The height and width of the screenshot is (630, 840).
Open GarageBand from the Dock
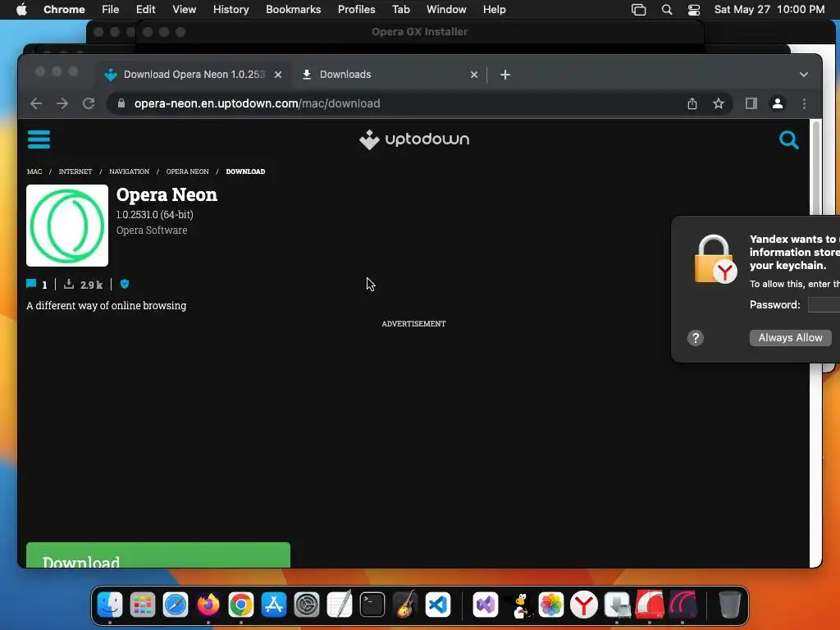coord(405,605)
